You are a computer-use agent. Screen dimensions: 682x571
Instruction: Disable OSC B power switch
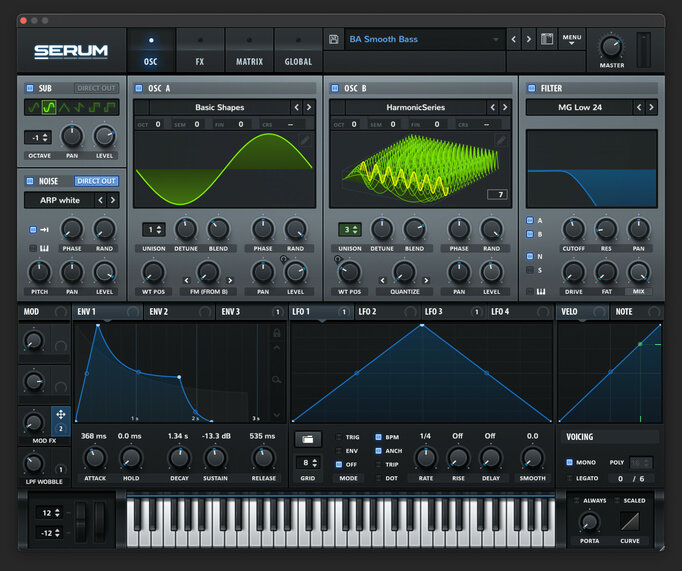coord(335,88)
